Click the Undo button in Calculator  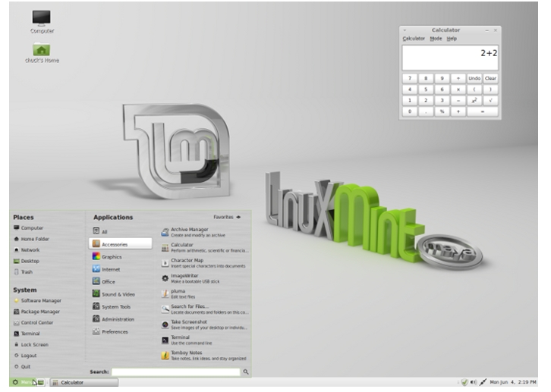pyautogui.click(x=474, y=78)
